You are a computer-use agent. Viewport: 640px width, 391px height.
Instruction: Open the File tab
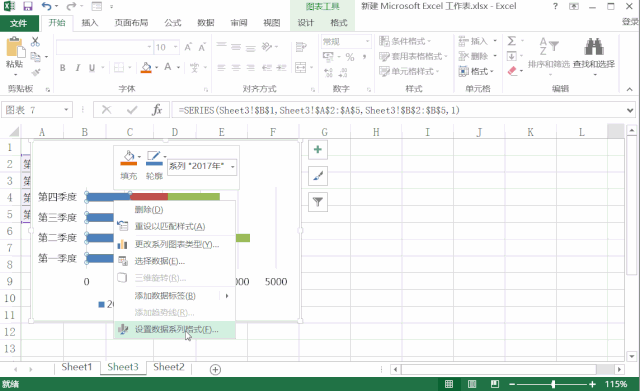pos(19,23)
